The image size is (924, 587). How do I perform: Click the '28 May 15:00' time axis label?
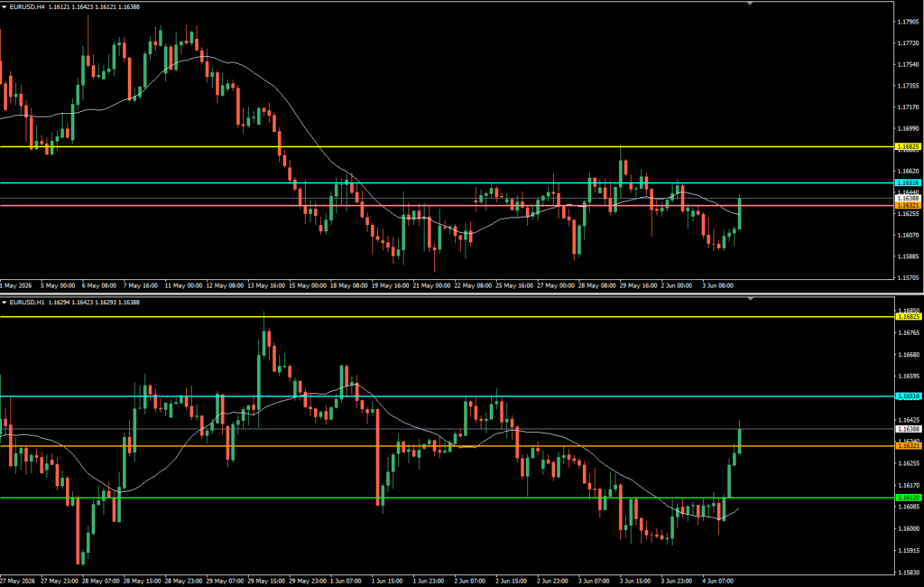click(x=142, y=581)
